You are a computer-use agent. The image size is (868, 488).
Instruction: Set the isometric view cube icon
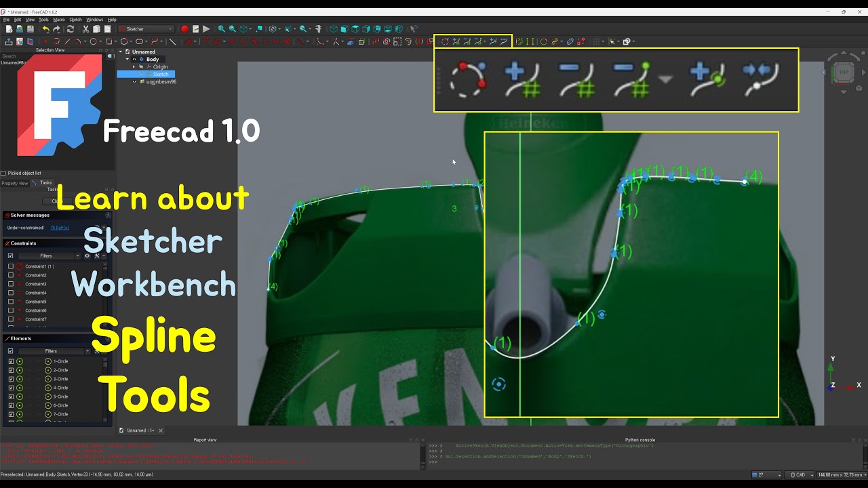334,29
